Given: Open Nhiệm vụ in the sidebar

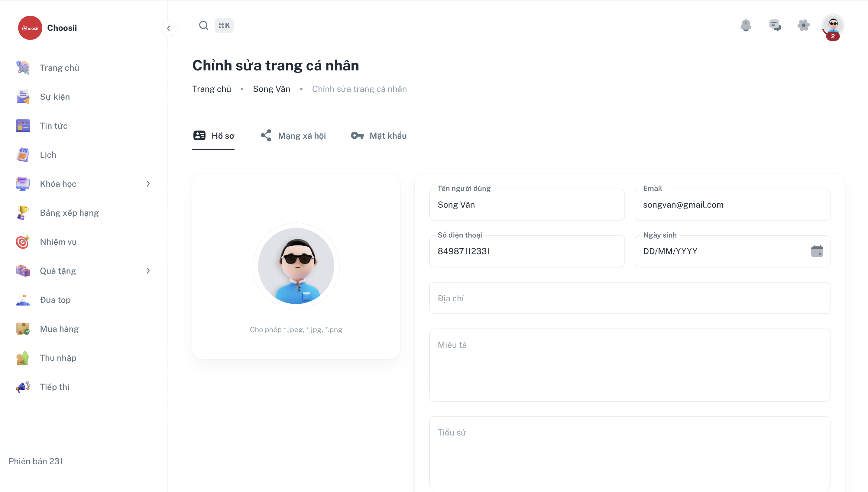Looking at the screenshot, I should click(x=58, y=242).
